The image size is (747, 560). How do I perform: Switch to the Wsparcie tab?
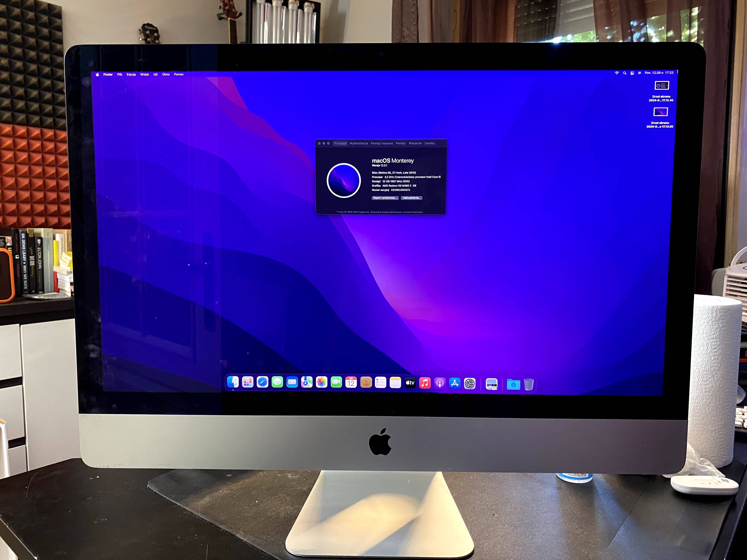415,144
